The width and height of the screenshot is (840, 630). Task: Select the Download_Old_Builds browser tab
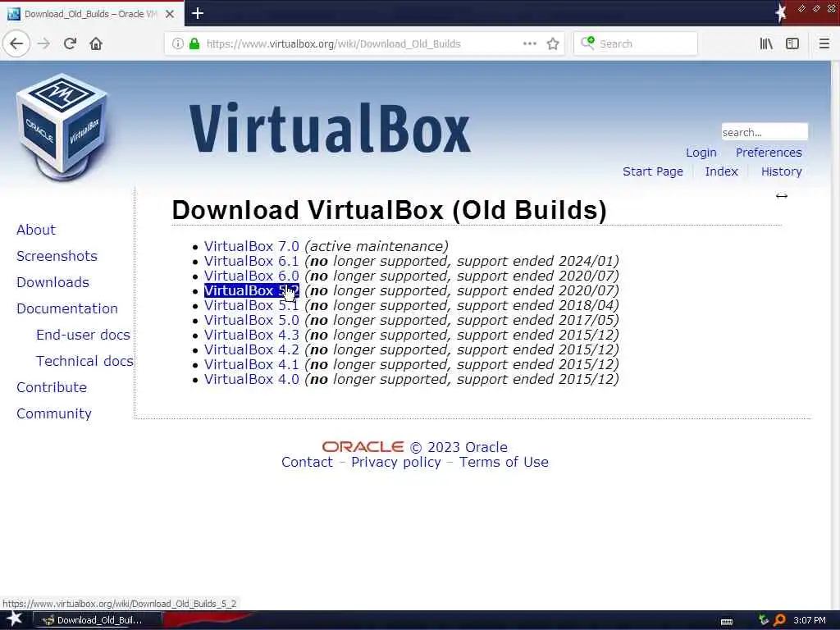(92, 14)
